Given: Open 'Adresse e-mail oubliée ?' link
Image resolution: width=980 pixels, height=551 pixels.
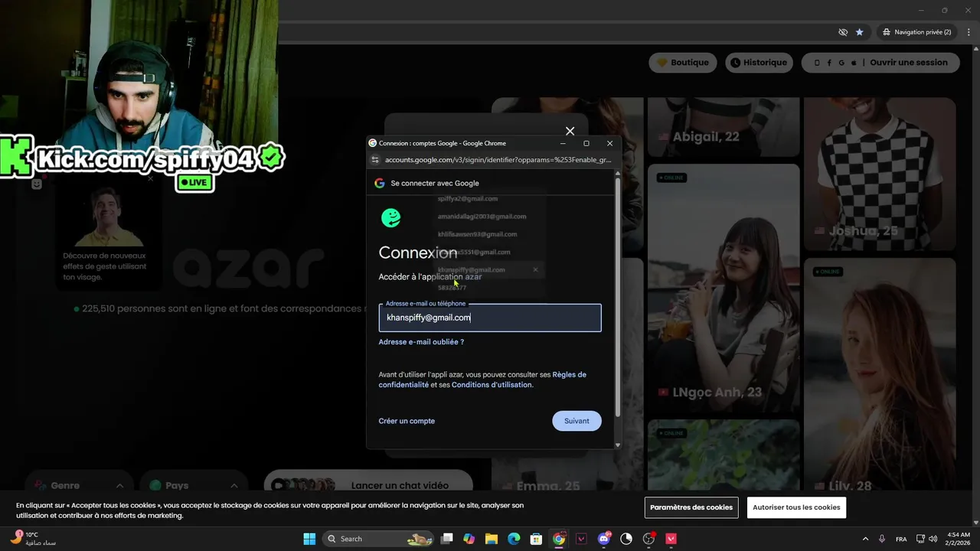Looking at the screenshot, I should coord(421,342).
